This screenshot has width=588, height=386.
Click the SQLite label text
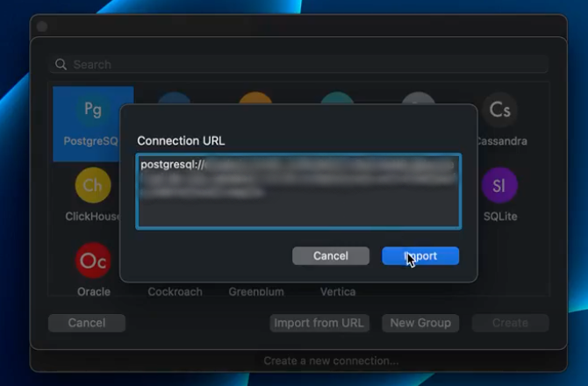[500, 216]
